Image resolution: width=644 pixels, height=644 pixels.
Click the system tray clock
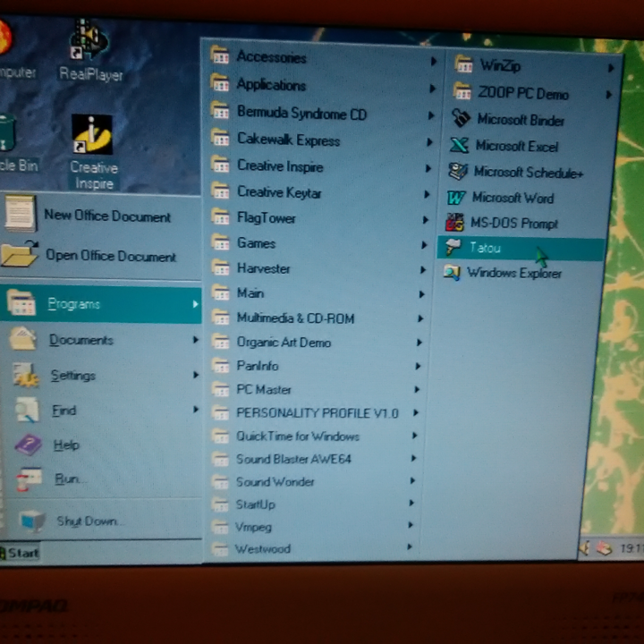[x=631, y=548]
